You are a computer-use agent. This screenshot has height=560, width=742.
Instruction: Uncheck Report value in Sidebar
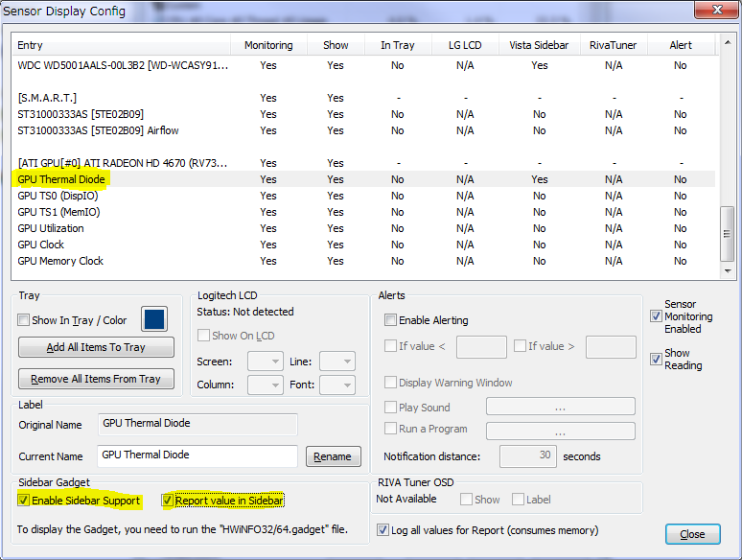[168, 501]
